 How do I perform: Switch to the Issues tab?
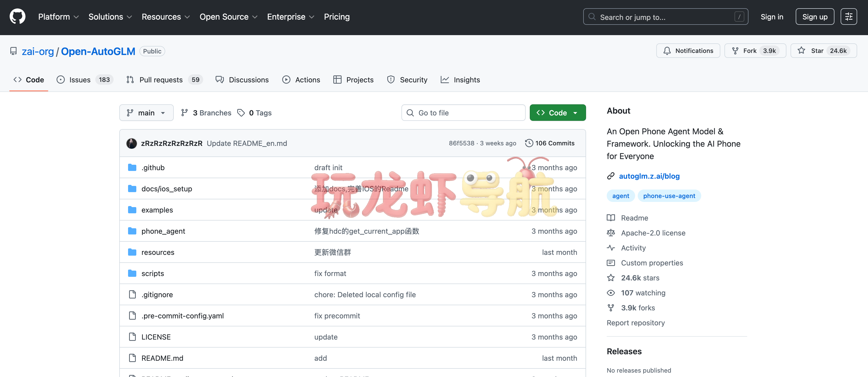(x=85, y=80)
